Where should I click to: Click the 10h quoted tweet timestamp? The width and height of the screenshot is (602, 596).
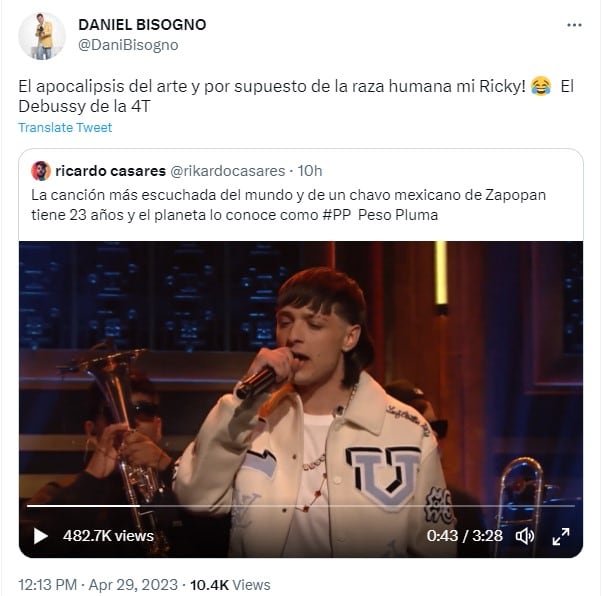click(310, 171)
